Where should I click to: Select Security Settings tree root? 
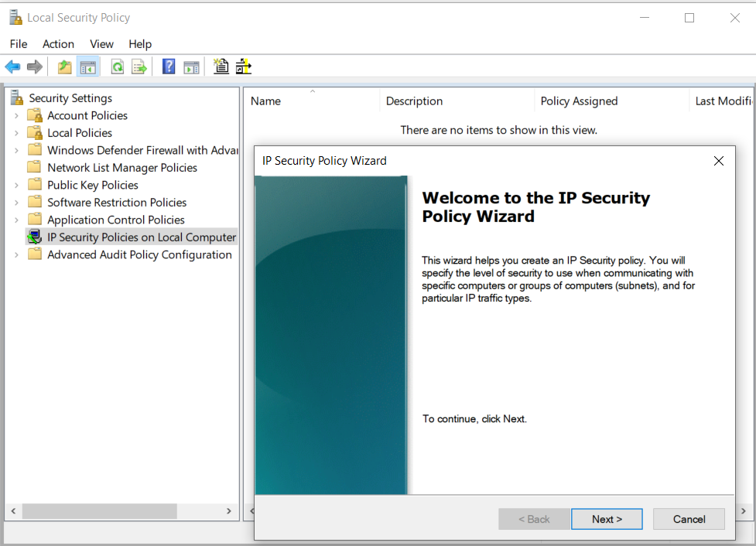tap(70, 97)
